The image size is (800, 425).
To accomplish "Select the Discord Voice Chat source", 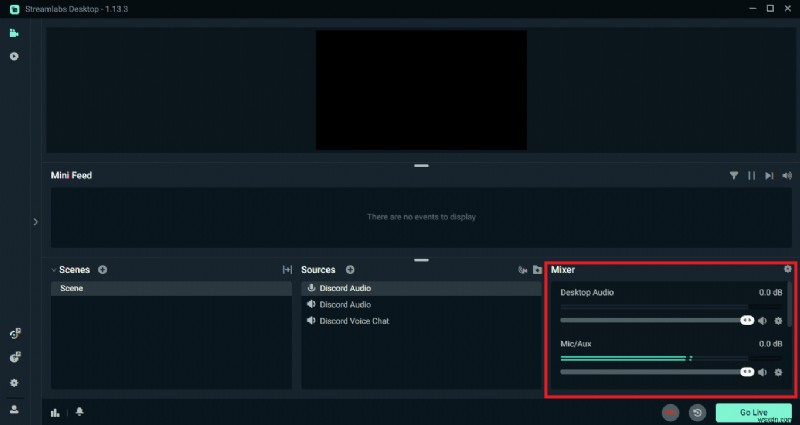I will click(421, 321).
